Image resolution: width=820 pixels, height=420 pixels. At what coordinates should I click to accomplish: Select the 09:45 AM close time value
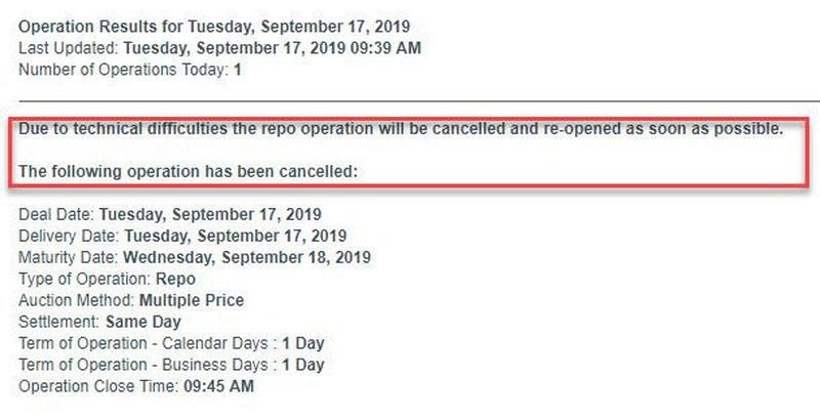(x=218, y=386)
